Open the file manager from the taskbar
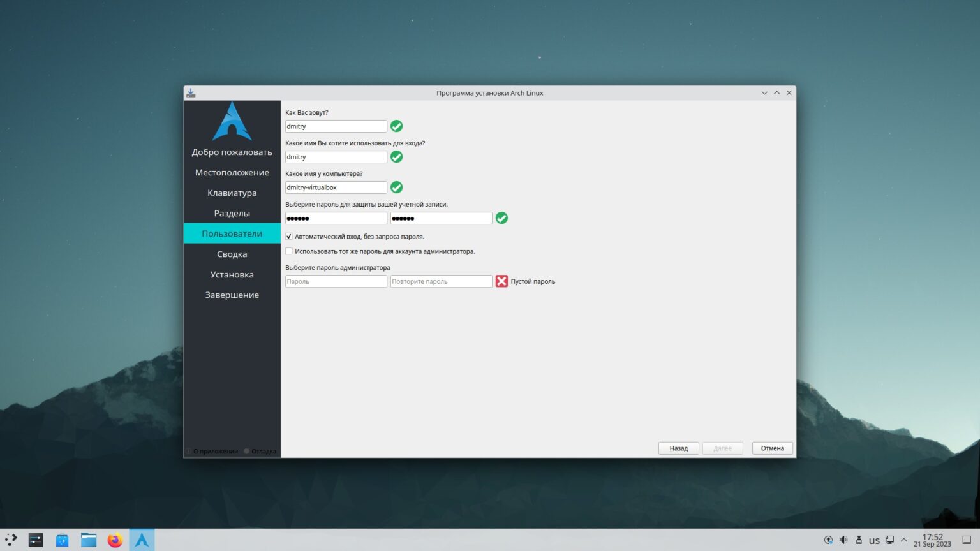Viewport: 980px width, 551px height. [x=88, y=540]
